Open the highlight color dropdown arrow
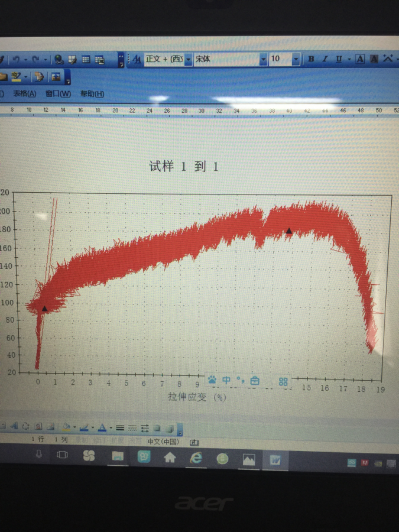 pos(26,77)
